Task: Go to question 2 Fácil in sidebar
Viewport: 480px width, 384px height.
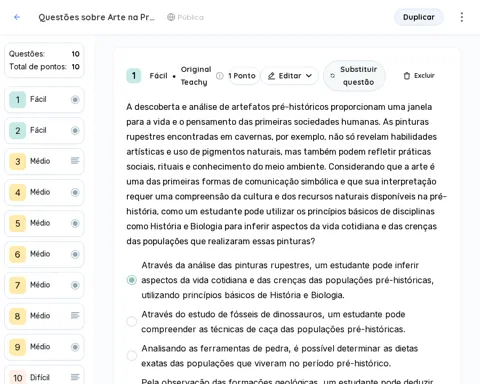Action: [44, 130]
